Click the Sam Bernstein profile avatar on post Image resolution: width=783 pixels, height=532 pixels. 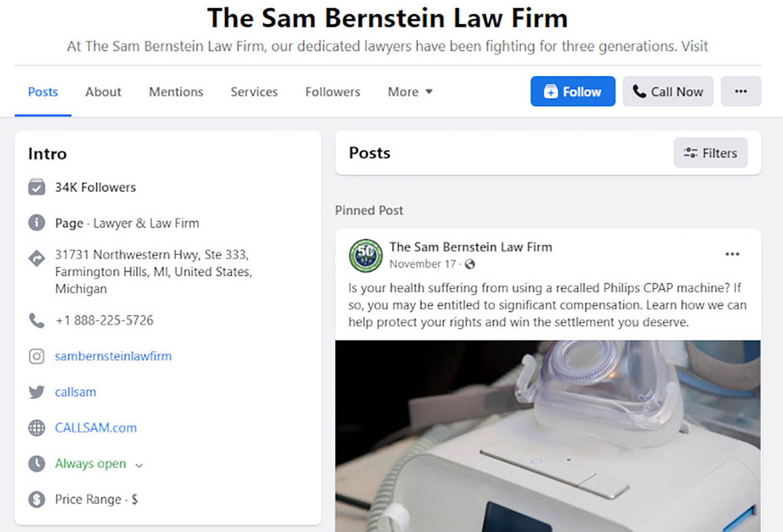click(x=365, y=255)
